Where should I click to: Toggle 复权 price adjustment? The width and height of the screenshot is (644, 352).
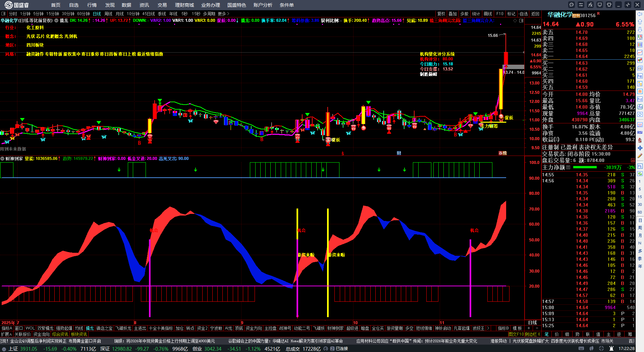click(441, 14)
